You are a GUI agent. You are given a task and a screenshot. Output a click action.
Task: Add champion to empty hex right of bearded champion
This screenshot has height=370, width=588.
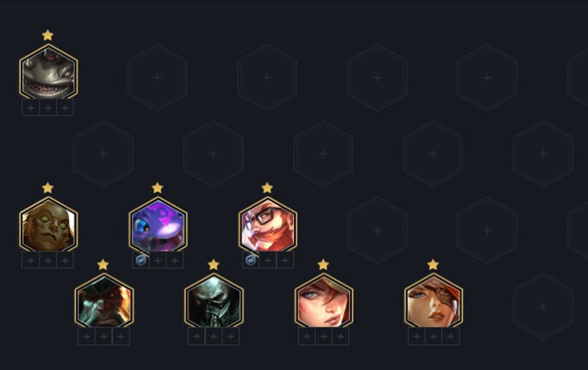click(378, 230)
